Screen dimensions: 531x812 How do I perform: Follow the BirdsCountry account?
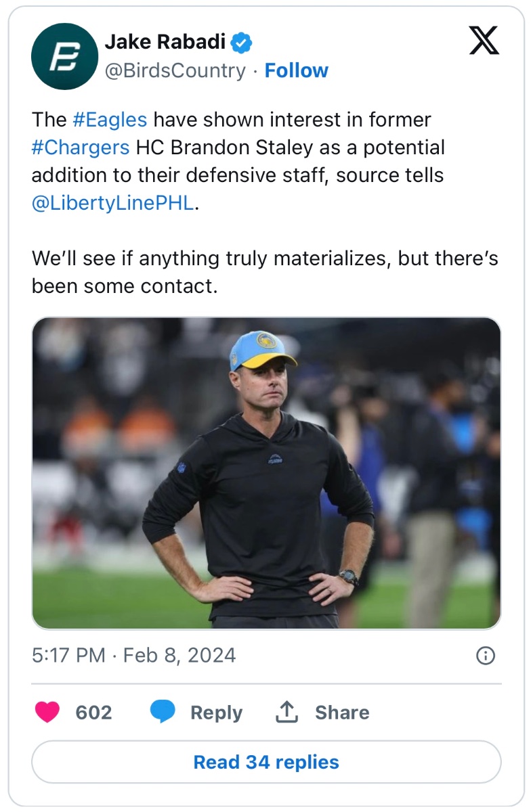296,70
